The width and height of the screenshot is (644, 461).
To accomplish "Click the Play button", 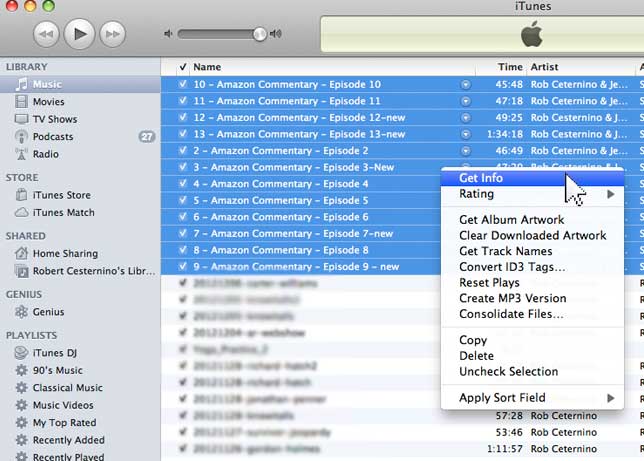I will (x=79, y=34).
